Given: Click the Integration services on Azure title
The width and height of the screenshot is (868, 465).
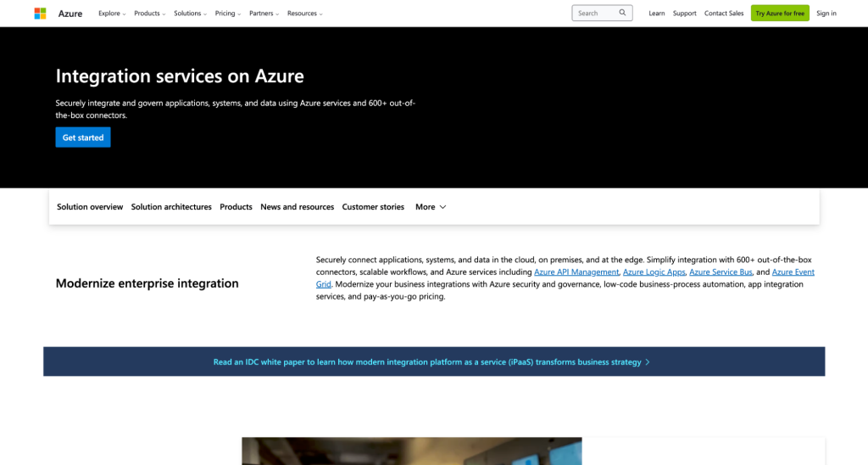Looking at the screenshot, I should [x=180, y=76].
